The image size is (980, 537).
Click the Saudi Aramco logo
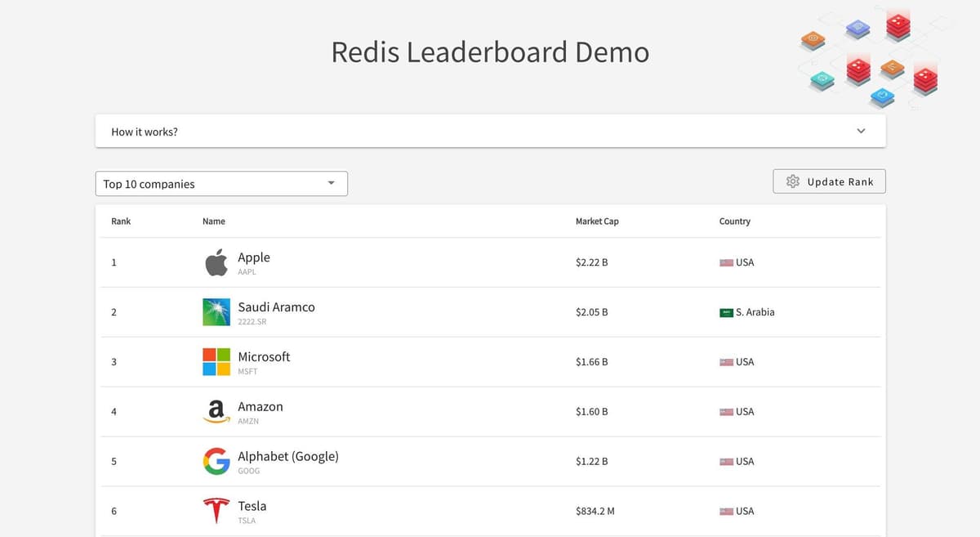pos(216,312)
